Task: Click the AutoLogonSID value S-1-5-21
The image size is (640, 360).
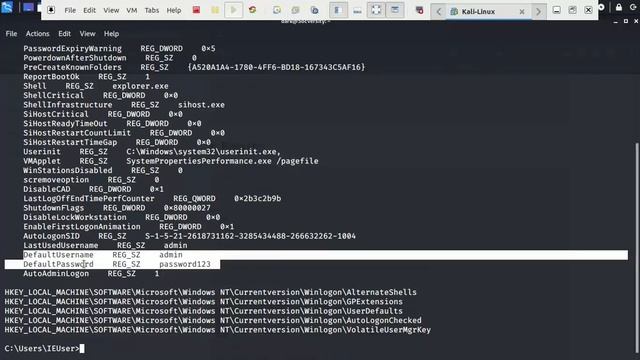Action: coord(250,236)
